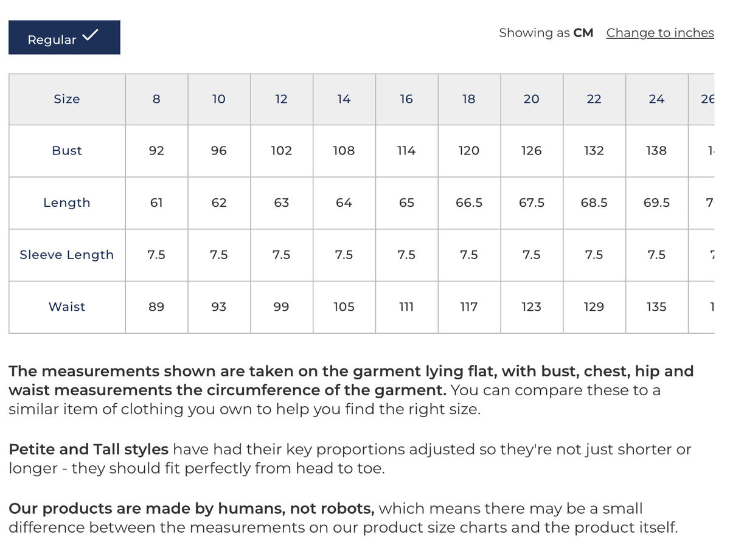Click the CM unit indicator text

click(583, 33)
